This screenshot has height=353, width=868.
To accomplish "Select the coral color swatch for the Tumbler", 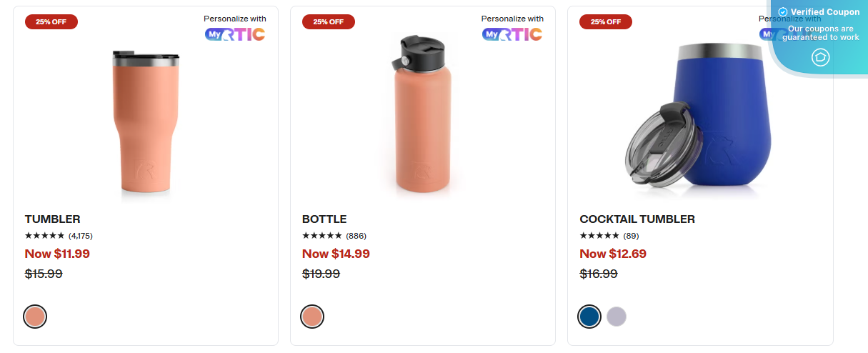I will click(35, 317).
